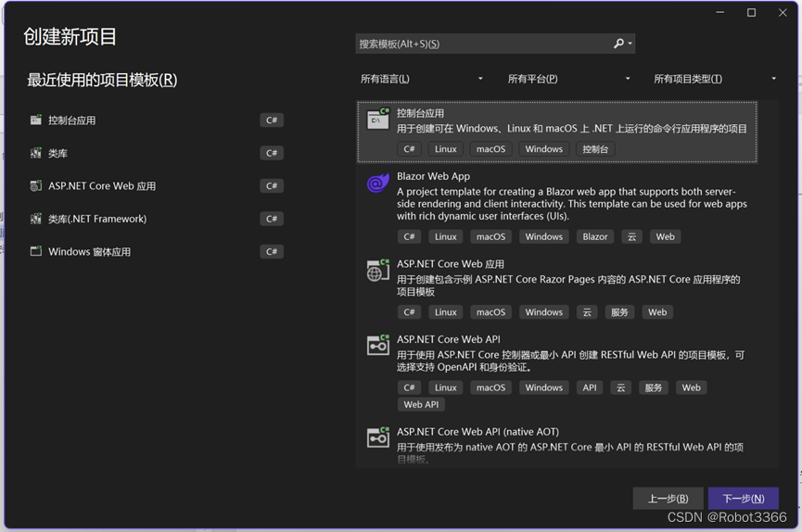The height and width of the screenshot is (532, 802).
Task: Click the Blazor Web App swirl icon
Action: [378, 183]
